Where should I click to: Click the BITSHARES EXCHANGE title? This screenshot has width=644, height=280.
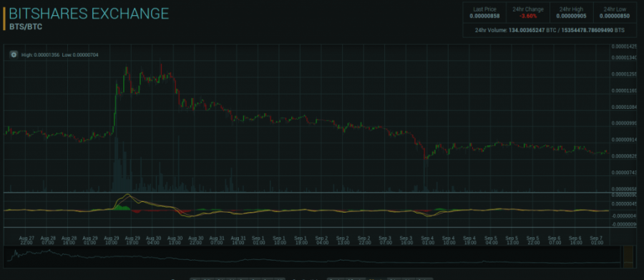(x=89, y=14)
